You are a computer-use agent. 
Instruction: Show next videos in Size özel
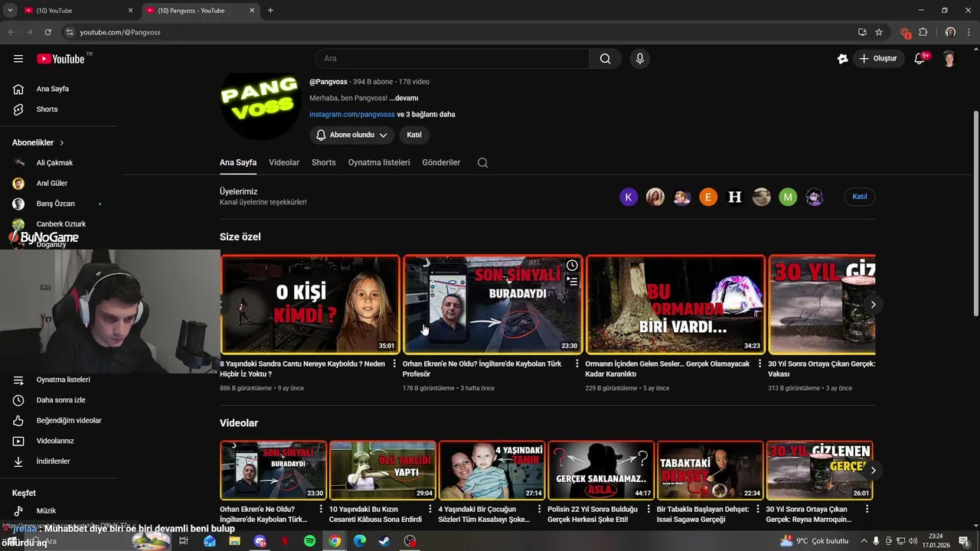873,305
